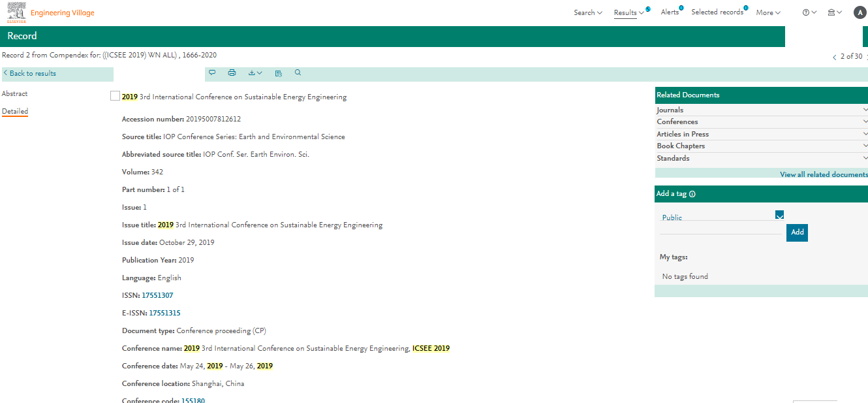Open the More dropdown menu
Image resolution: width=868 pixels, height=403 pixels.
768,12
